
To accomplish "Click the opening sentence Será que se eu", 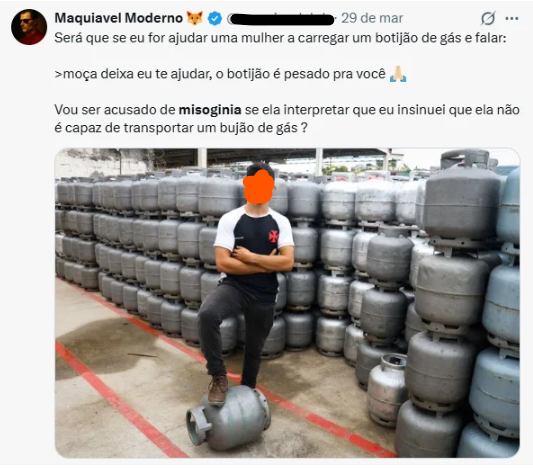I will (280, 38).
